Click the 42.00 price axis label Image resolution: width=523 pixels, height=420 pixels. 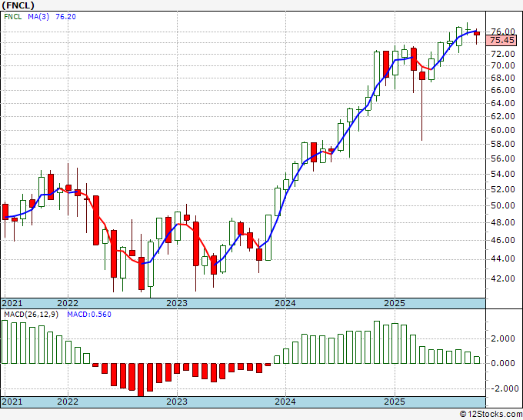(x=503, y=278)
